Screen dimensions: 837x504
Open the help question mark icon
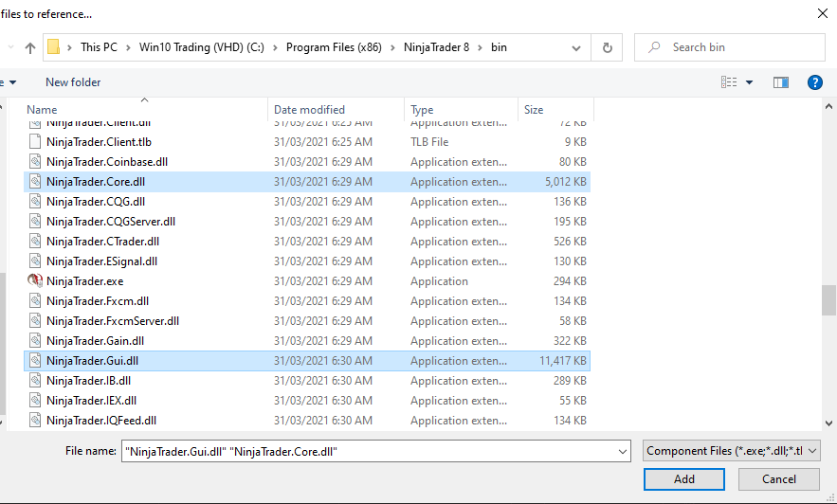pos(814,82)
